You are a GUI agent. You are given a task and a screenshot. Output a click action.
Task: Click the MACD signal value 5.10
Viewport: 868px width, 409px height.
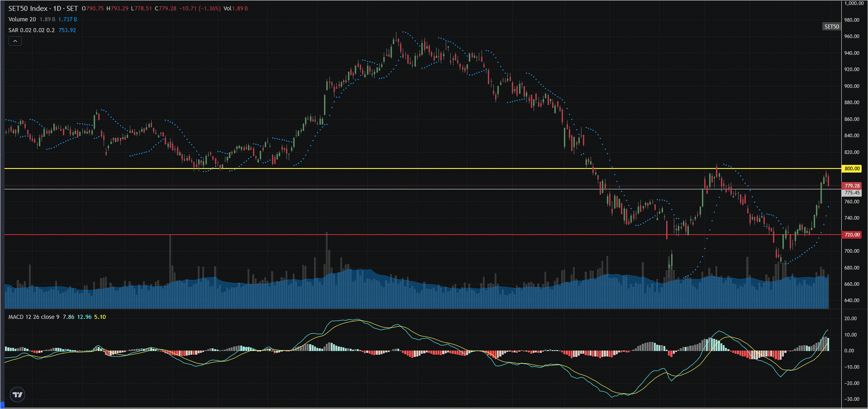click(x=100, y=317)
